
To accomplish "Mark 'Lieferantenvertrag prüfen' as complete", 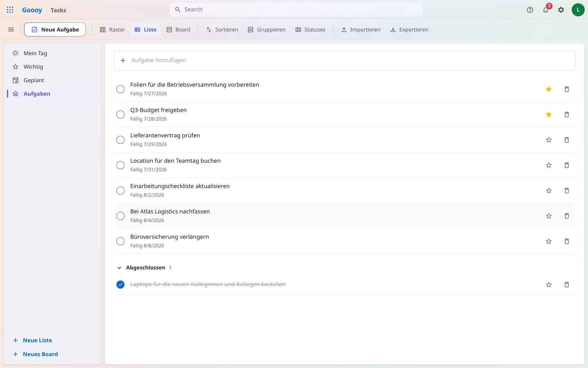I will [120, 140].
